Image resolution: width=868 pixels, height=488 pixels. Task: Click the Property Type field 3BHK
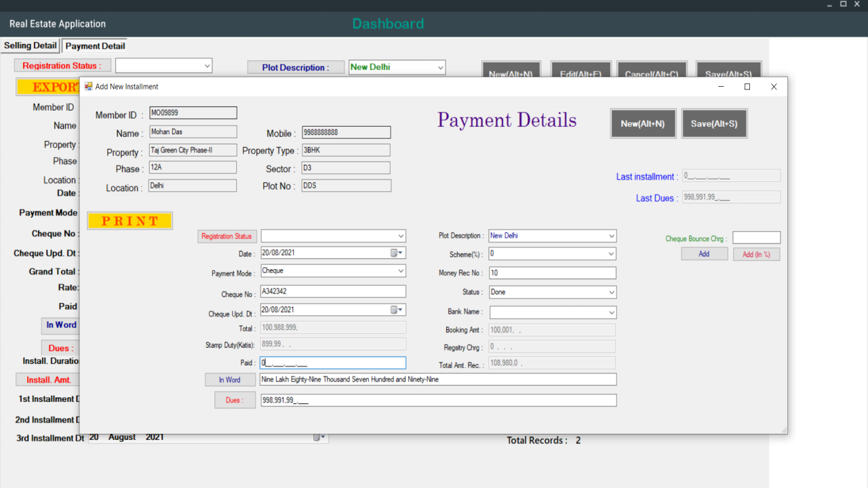coord(346,150)
